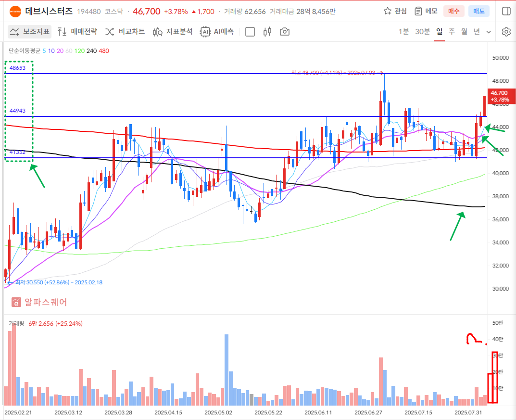This screenshot has width=516, height=420.
Task: Click the 50,000 price axis label
Action: (500, 58)
